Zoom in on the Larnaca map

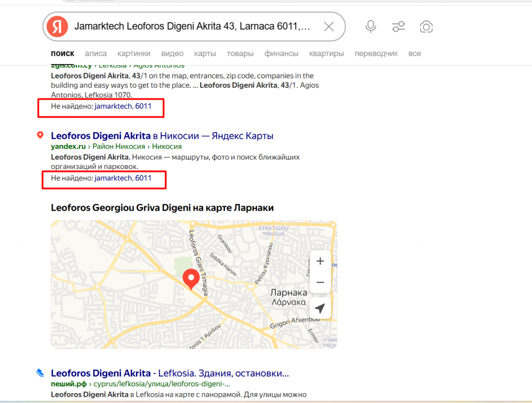pos(320,261)
